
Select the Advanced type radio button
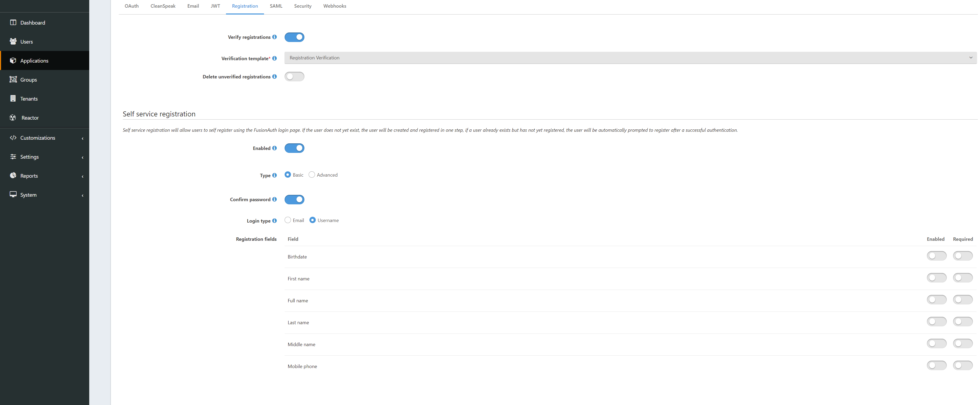[x=312, y=175]
